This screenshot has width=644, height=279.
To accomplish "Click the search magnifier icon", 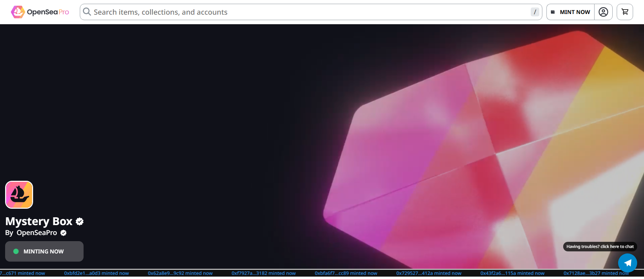I will [x=87, y=12].
